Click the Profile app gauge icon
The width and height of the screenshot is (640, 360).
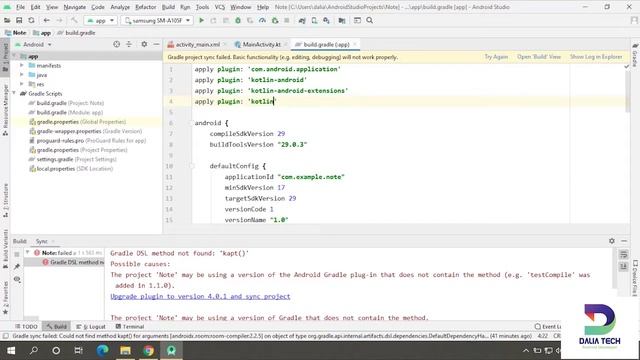pyautogui.click(x=262, y=20)
